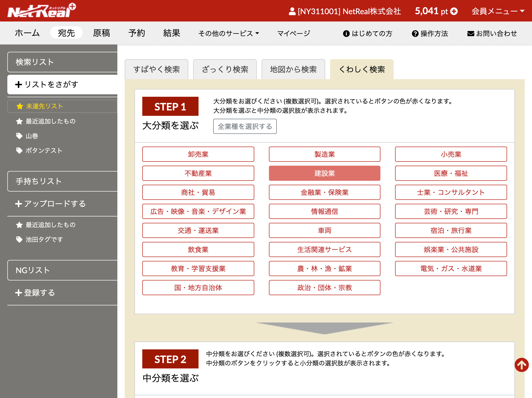Toggle the 医療・福祉 category
This screenshot has height=398, width=532.
point(451,173)
